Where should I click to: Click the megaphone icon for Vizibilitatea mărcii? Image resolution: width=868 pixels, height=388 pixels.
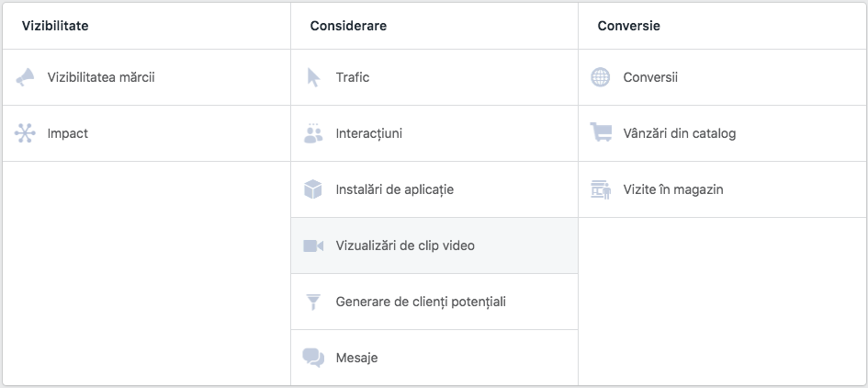26,77
